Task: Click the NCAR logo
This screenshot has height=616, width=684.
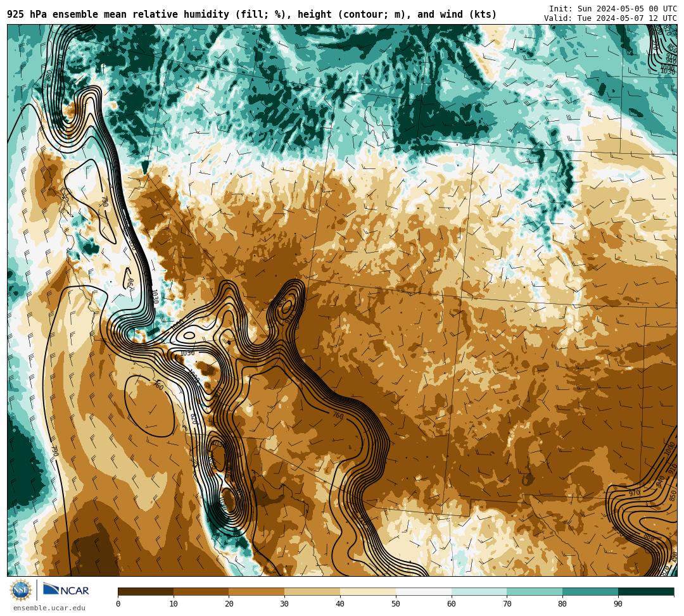Action: (x=66, y=589)
